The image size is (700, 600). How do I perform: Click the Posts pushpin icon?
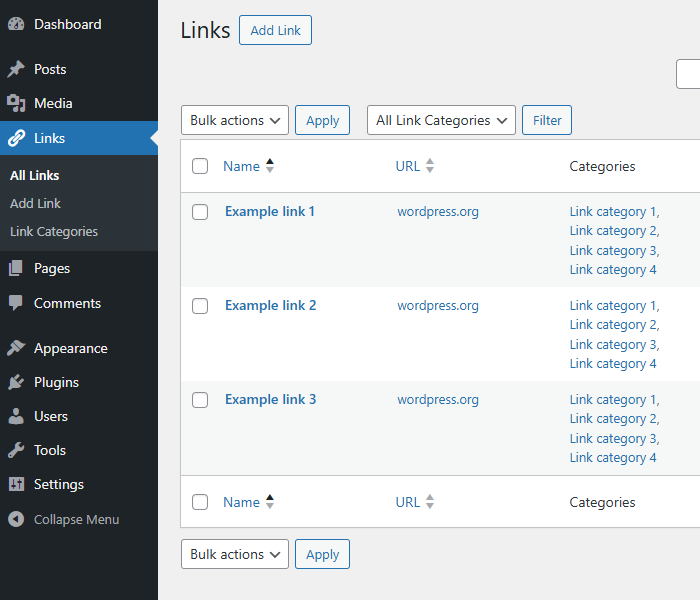click(x=16, y=69)
